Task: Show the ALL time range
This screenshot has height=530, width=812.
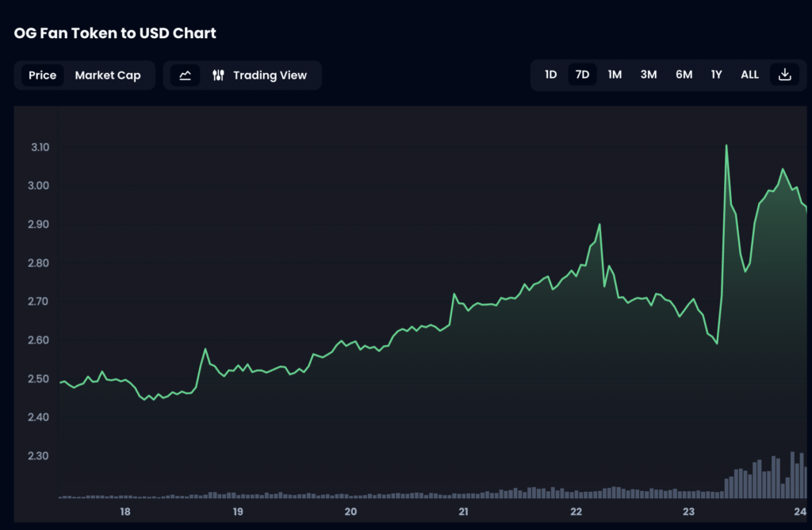Action: (x=749, y=75)
